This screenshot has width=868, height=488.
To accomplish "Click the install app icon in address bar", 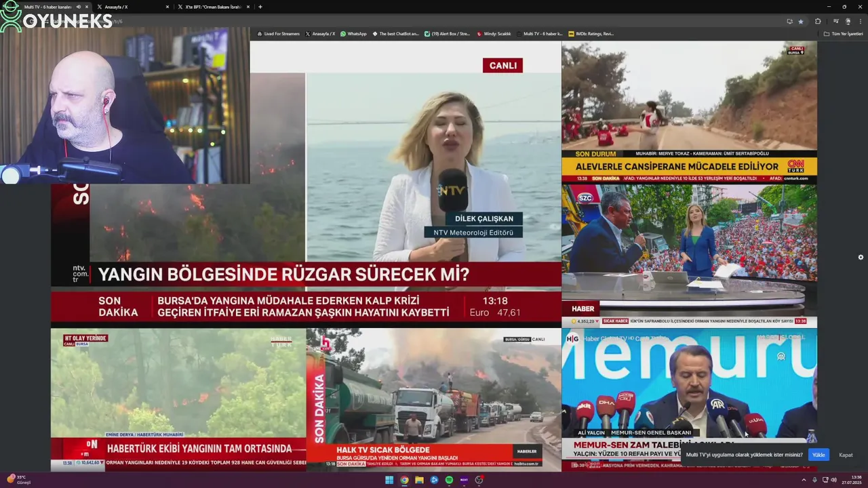I will [x=789, y=21].
